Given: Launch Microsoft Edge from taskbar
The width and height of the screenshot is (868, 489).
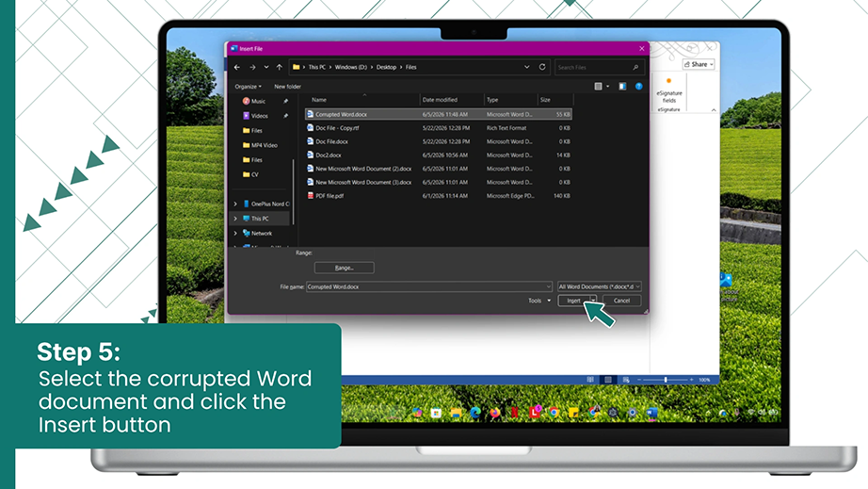Looking at the screenshot, I should click(x=475, y=413).
